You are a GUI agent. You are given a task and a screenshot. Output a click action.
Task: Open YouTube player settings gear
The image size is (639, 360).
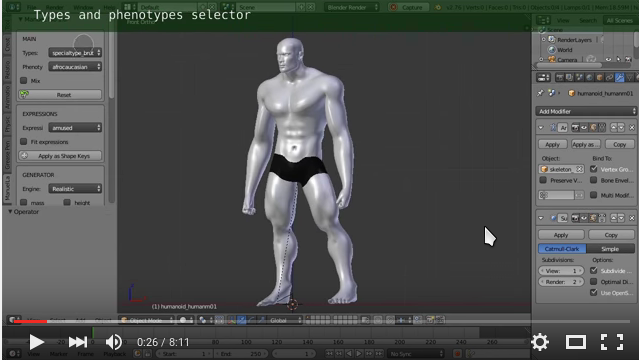click(540, 342)
